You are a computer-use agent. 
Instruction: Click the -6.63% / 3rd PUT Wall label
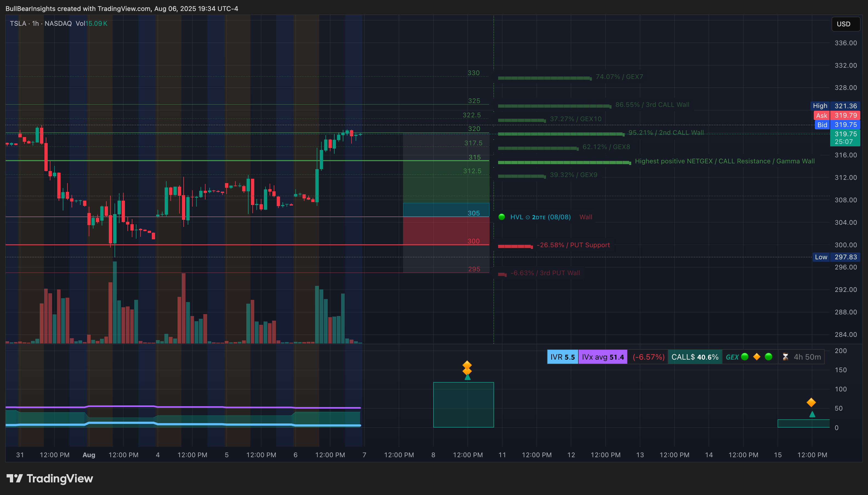(x=545, y=273)
